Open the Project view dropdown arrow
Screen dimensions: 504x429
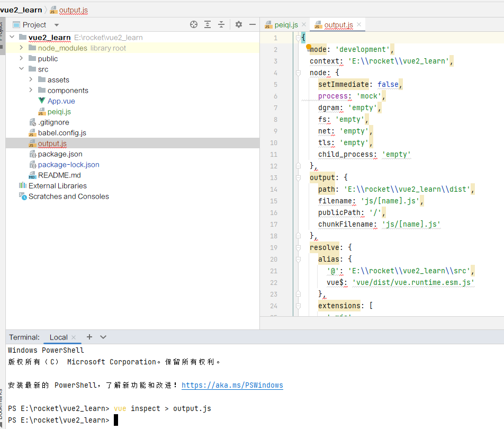57,25
